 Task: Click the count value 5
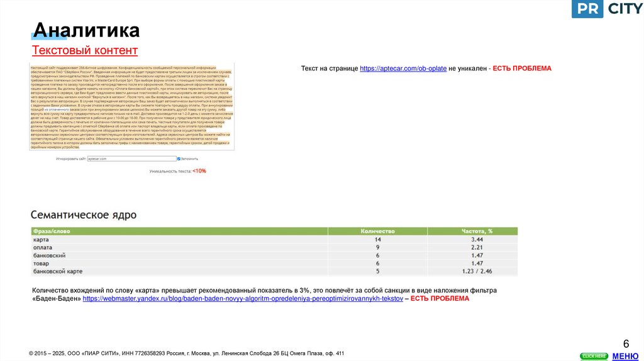tap(377, 271)
